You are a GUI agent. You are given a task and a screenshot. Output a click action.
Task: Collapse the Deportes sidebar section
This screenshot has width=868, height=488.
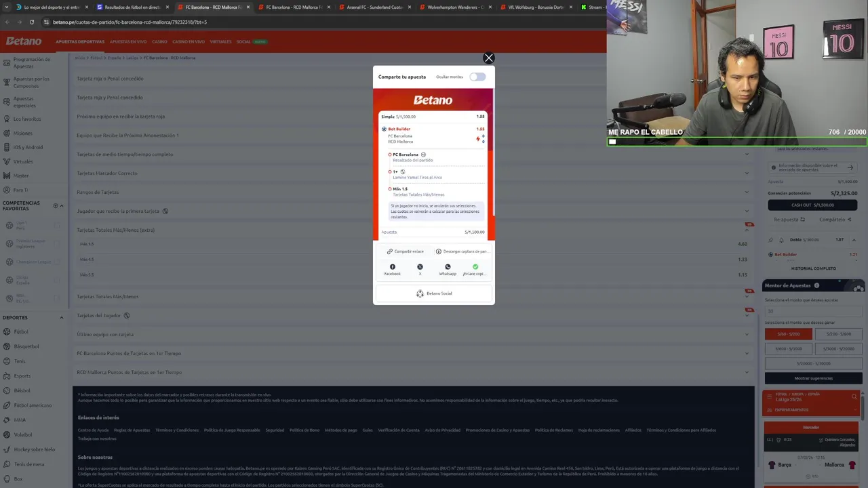pyautogui.click(x=62, y=317)
